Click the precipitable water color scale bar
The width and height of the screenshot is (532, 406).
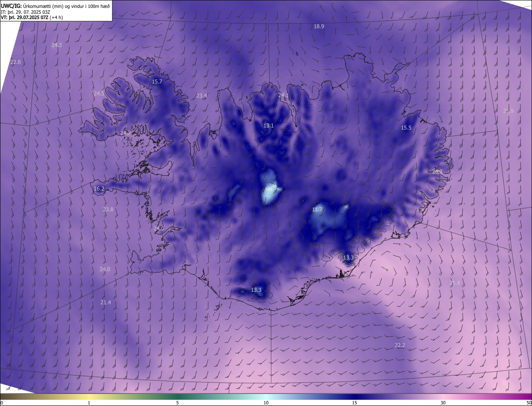(266, 396)
